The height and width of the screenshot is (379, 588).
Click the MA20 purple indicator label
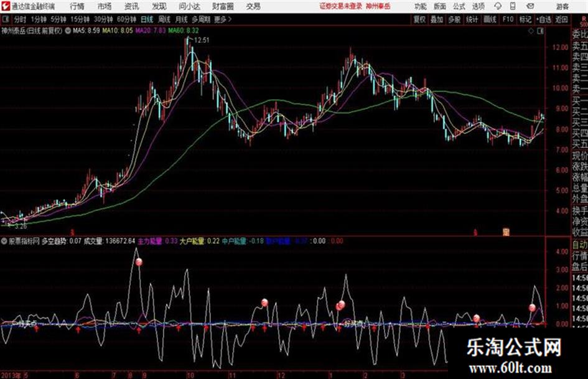click(x=151, y=30)
